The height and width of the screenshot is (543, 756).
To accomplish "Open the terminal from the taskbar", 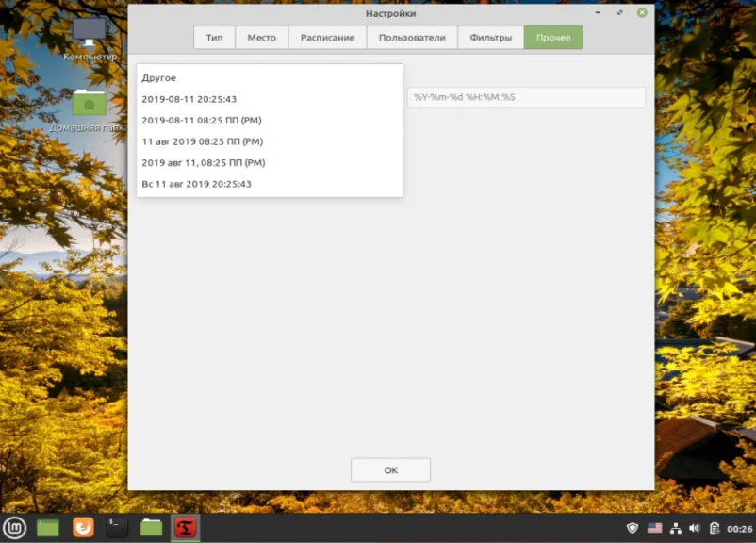I will pyautogui.click(x=117, y=528).
